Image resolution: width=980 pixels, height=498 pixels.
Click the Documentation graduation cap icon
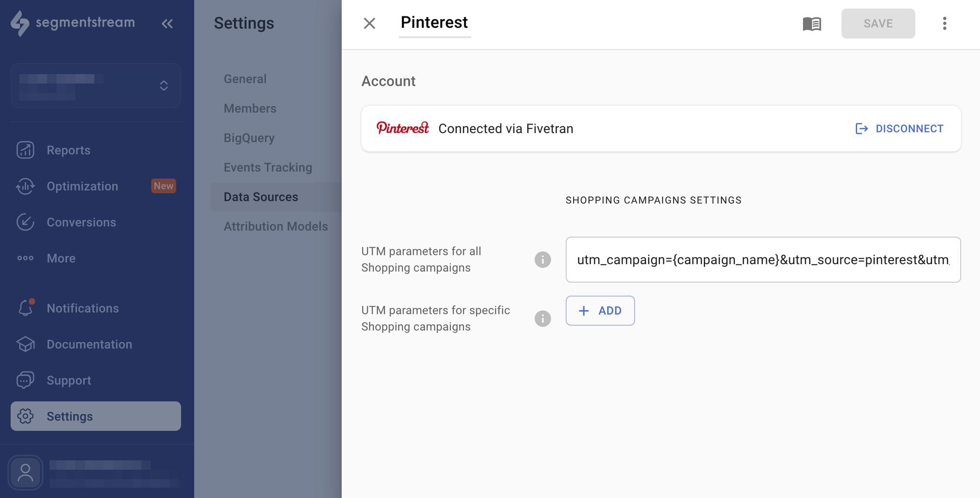click(25, 344)
